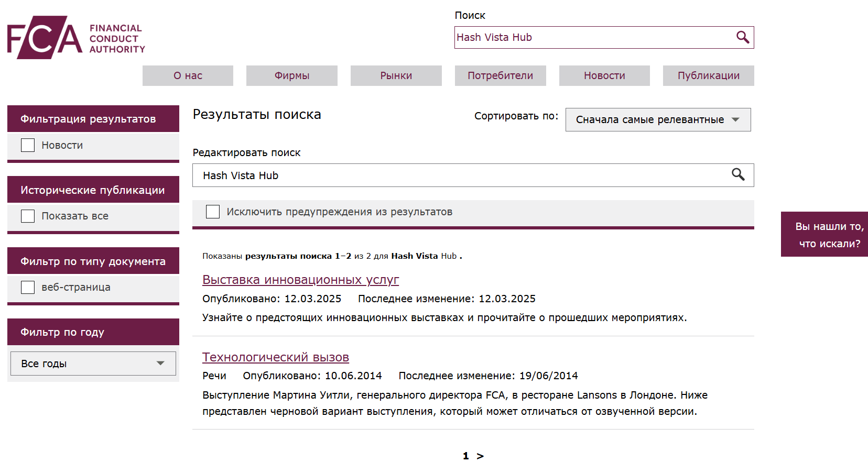Open the Фирмы menu
Screen dimensions: 868x473
click(x=292, y=75)
